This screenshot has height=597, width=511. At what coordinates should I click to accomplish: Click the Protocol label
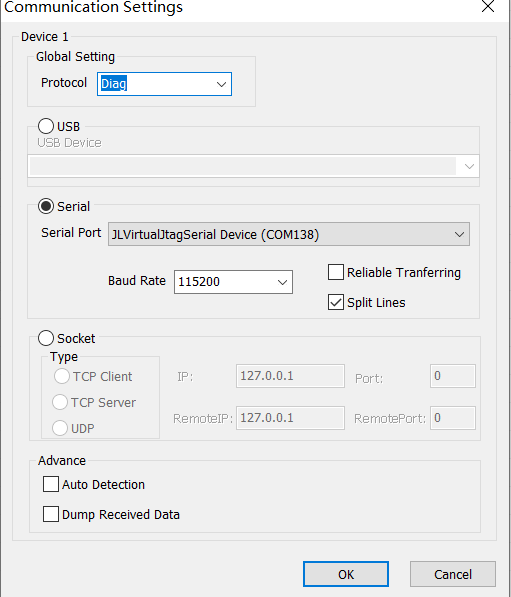coord(64,83)
